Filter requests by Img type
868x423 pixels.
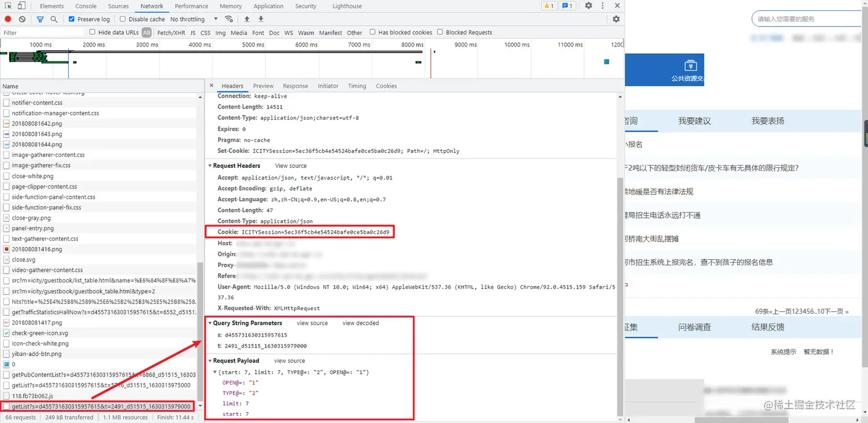click(220, 33)
